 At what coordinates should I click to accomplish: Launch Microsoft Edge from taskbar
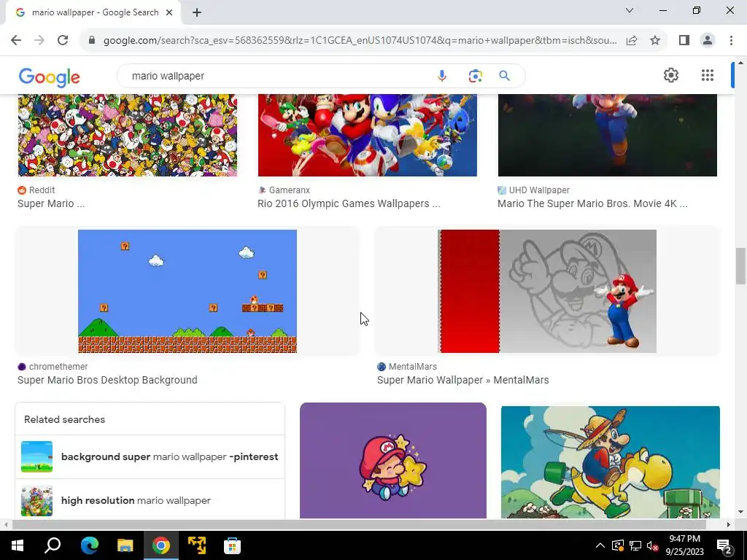[x=89, y=545]
